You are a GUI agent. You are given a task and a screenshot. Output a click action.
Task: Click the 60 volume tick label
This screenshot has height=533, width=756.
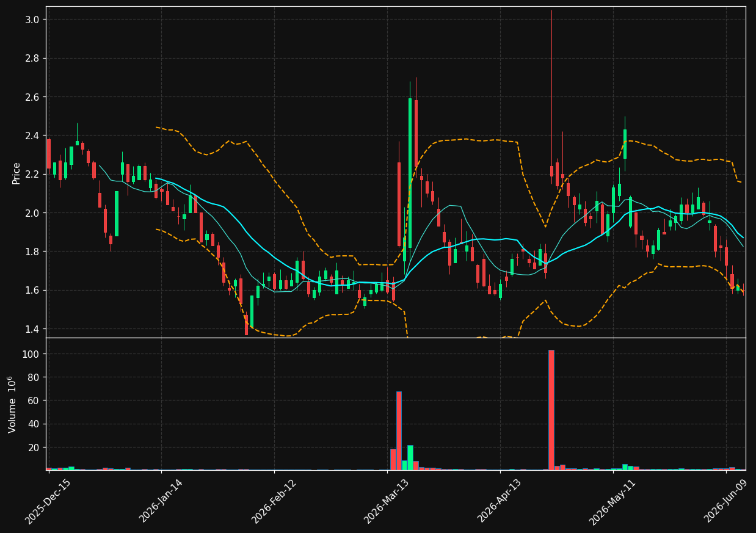coord(33,401)
